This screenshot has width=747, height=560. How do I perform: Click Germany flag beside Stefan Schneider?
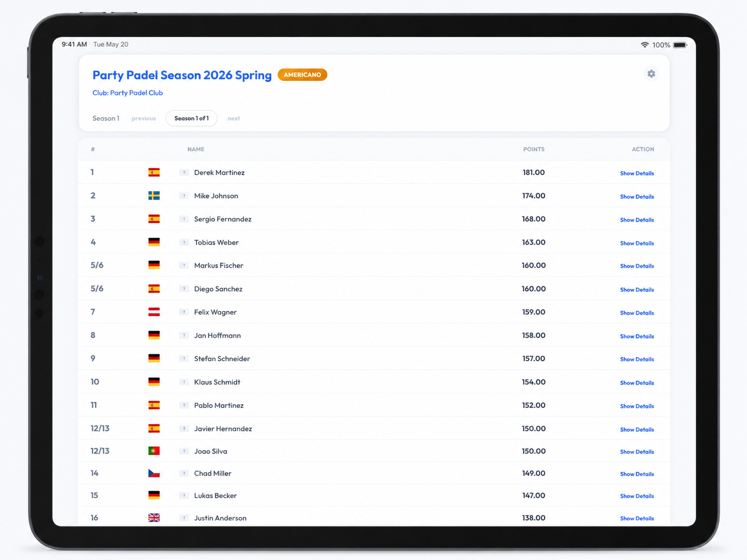[x=154, y=358]
